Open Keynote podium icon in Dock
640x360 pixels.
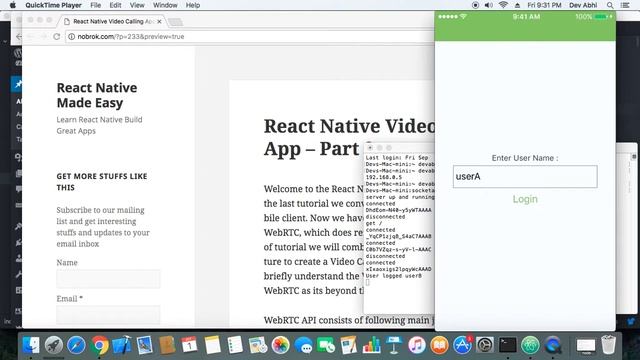pyautogui.click(x=394, y=345)
